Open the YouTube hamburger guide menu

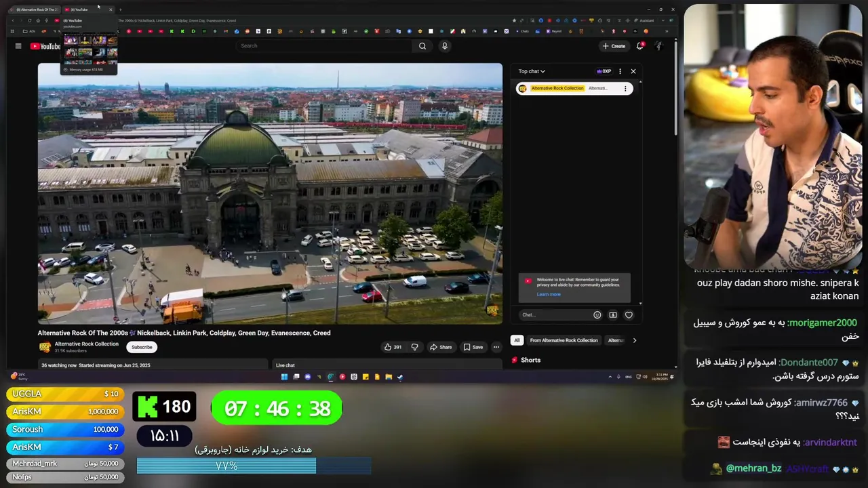18,46
